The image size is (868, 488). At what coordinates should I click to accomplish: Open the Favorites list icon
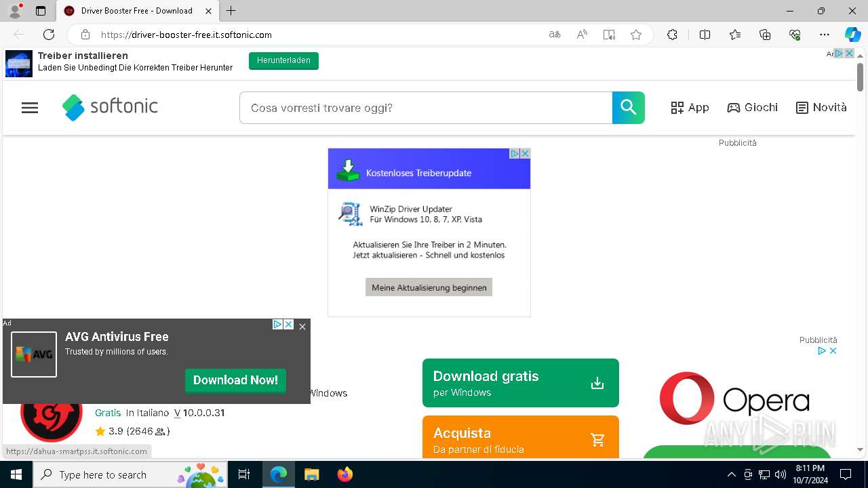coord(735,35)
